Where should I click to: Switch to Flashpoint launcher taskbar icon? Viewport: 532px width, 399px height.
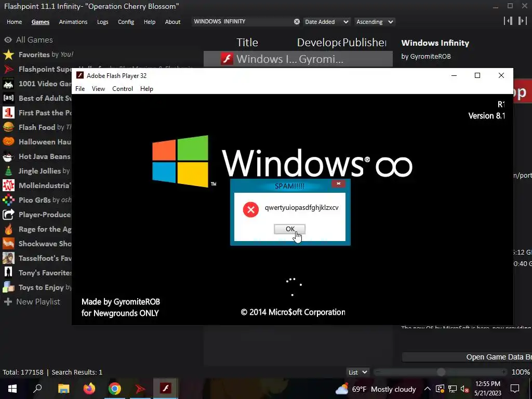[x=140, y=389]
